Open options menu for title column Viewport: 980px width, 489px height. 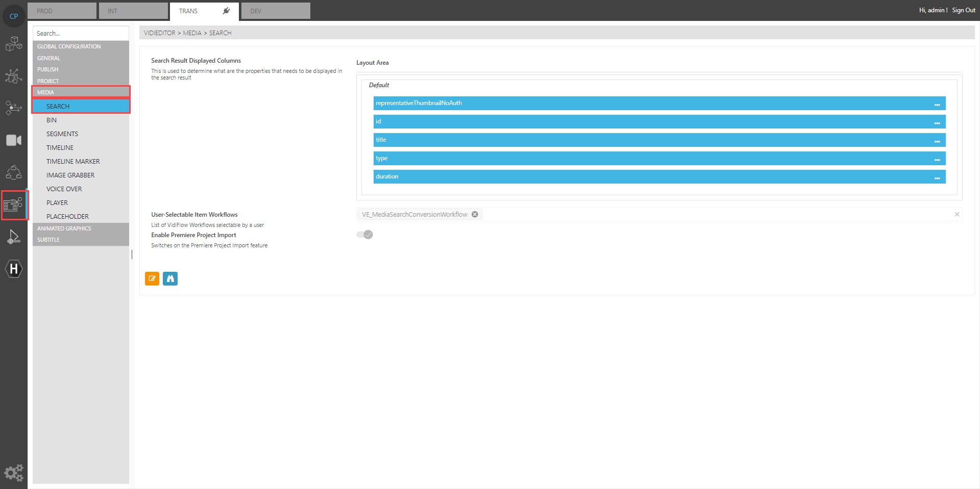click(x=937, y=141)
